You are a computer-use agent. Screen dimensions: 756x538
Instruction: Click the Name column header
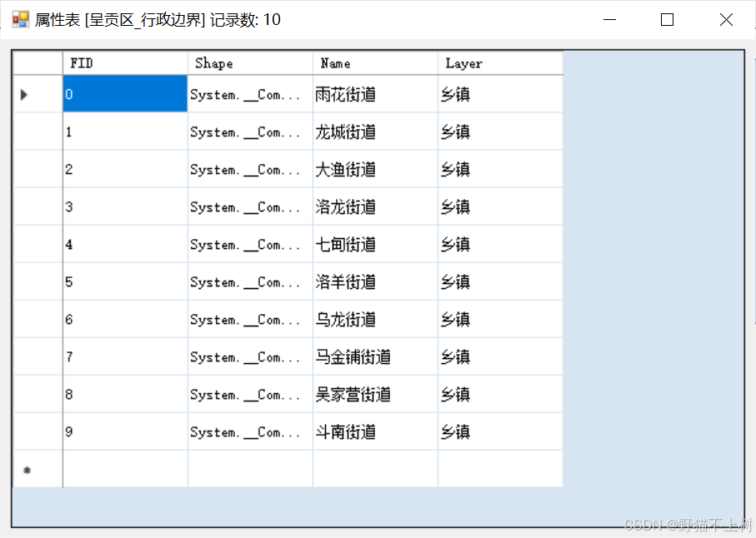(373, 63)
